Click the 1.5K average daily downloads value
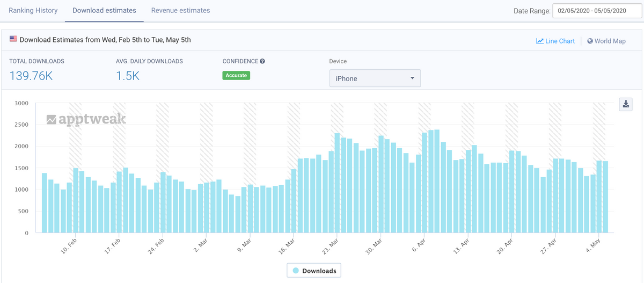Image resolution: width=644 pixels, height=283 pixels. pyautogui.click(x=128, y=76)
